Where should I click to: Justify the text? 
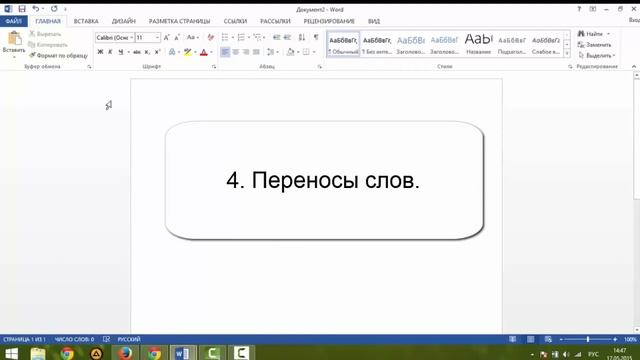pyautogui.click(x=256, y=52)
